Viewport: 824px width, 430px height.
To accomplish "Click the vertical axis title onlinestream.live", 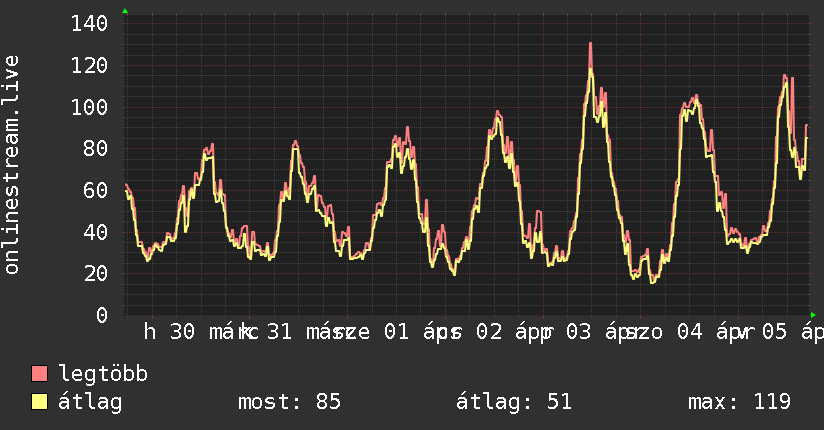I will pos(12,165).
